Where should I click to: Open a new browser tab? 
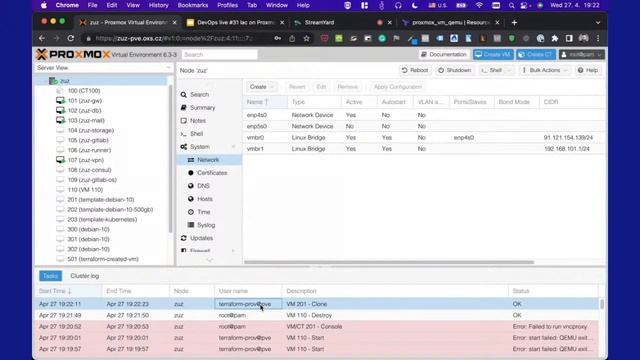pyautogui.click(x=514, y=22)
